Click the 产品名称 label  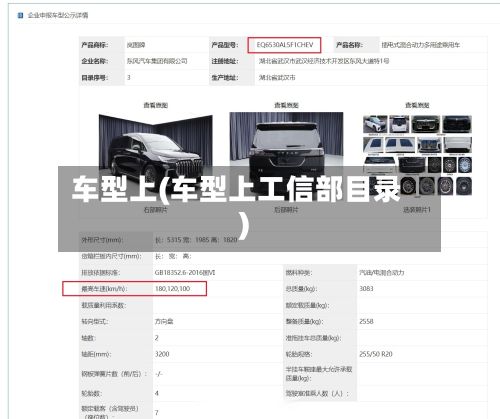[349, 45]
